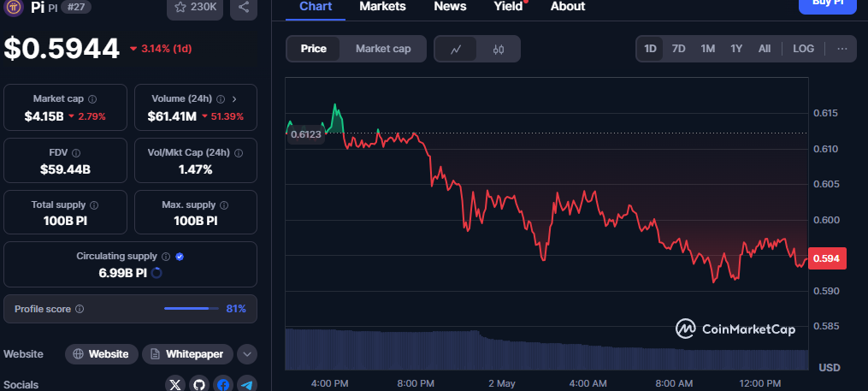This screenshot has height=391, width=868.
Task: Show Total supply info icon
Action: coord(94,205)
